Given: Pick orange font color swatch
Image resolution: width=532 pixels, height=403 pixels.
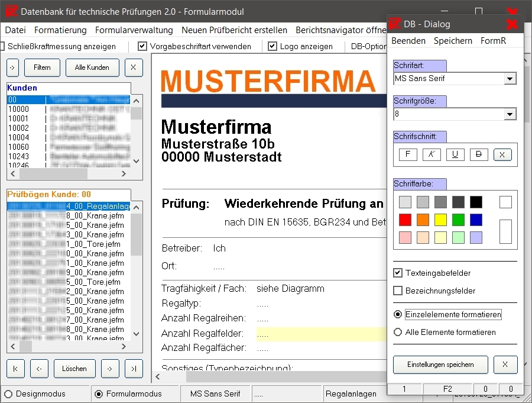Looking at the screenshot, I should point(423,220).
